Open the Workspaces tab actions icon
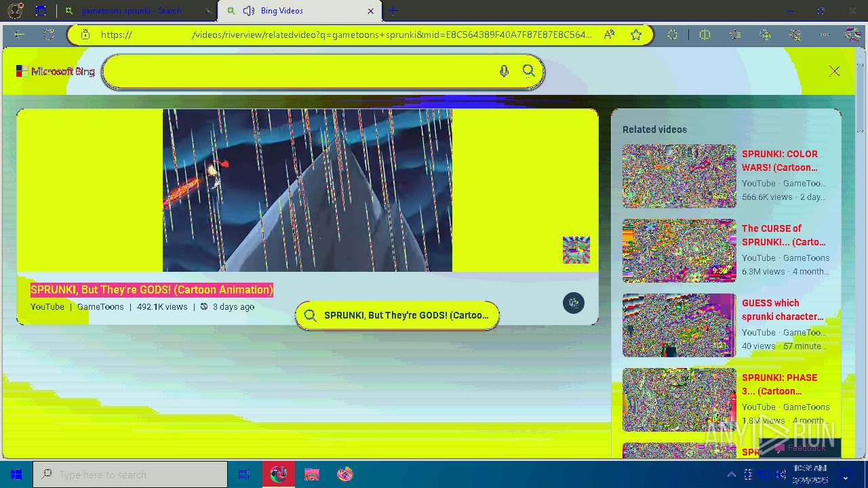 [41, 11]
